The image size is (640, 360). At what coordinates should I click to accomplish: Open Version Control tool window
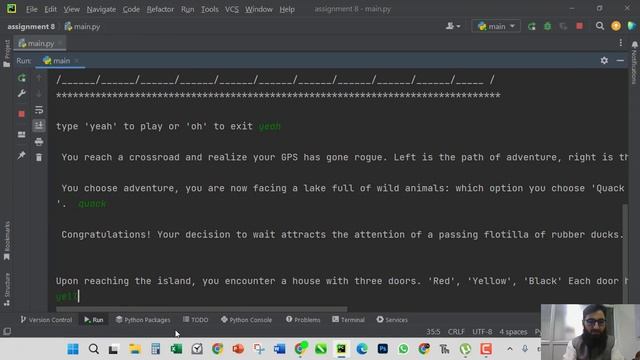tap(46, 320)
